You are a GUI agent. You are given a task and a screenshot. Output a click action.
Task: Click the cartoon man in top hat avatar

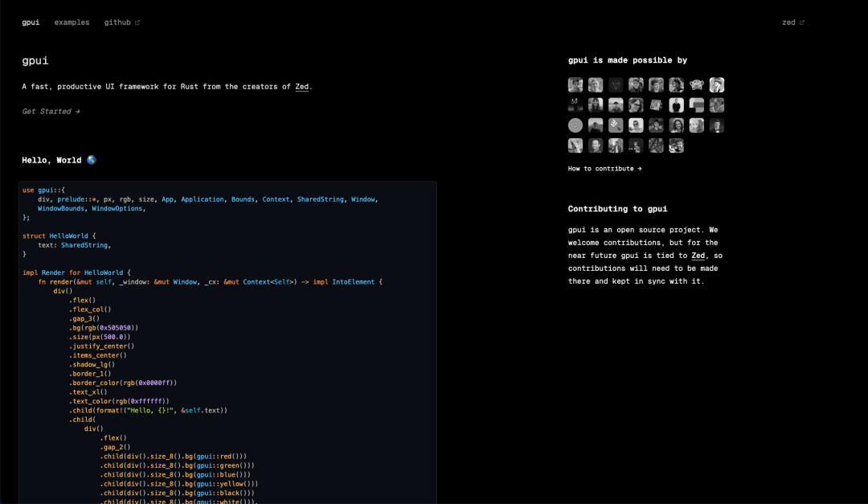[x=717, y=84]
